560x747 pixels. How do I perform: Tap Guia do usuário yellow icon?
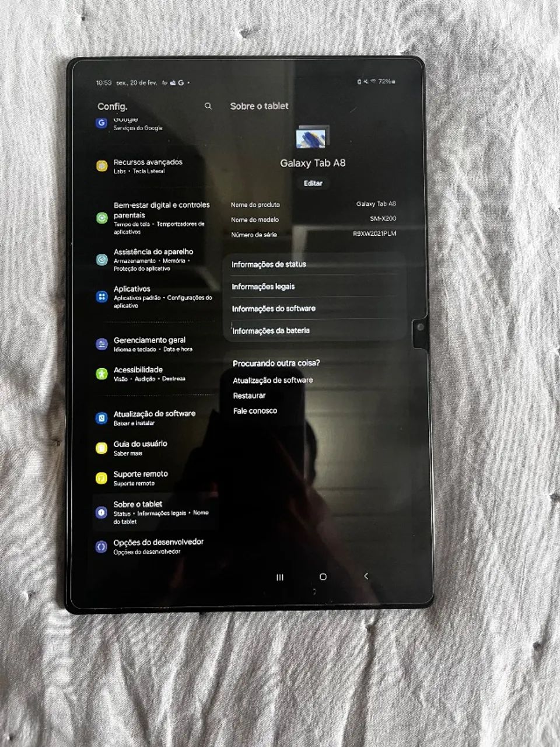(101, 448)
